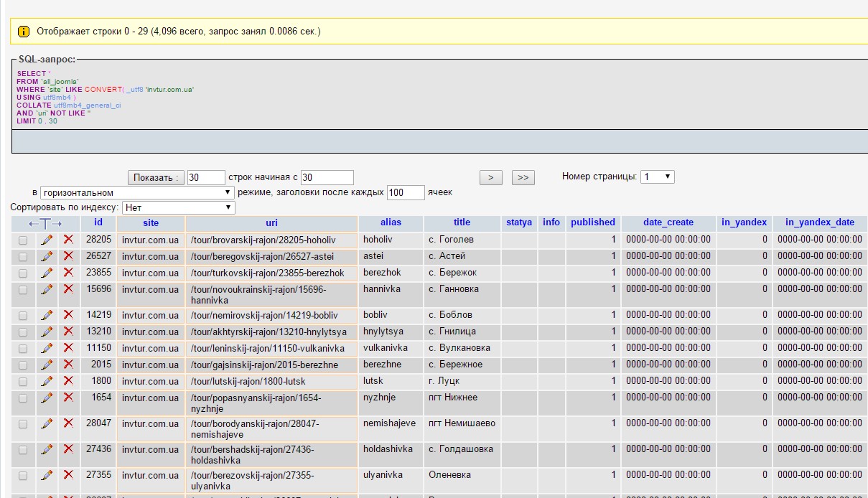This screenshot has height=498, width=868.
Task: Remove row 23855 using red X
Action: pyautogui.click(x=68, y=273)
